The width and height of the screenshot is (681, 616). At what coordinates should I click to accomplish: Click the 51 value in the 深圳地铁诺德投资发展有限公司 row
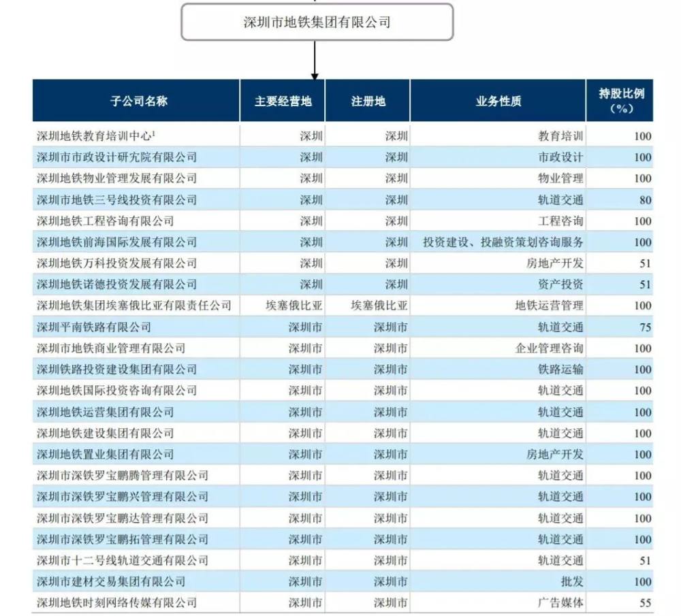[x=646, y=285]
